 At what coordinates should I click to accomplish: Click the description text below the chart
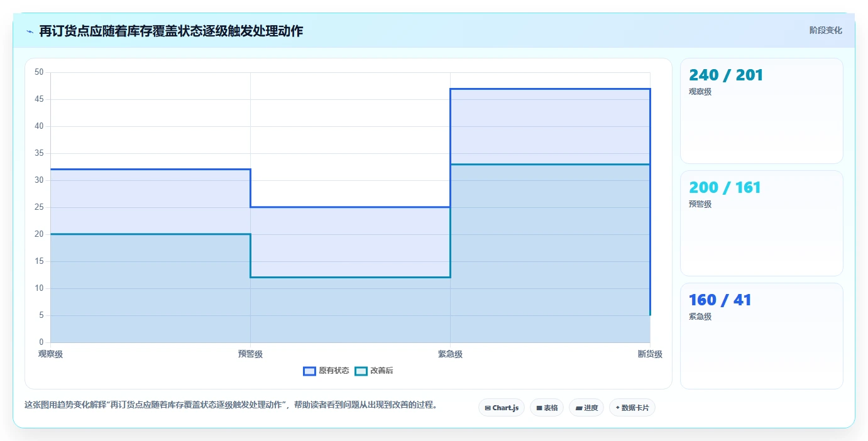(x=231, y=405)
